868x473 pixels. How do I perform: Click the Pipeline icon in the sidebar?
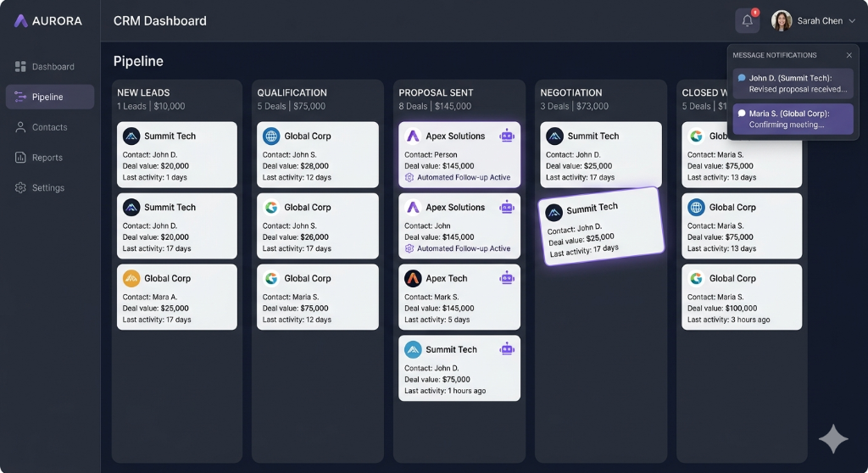(20, 97)
